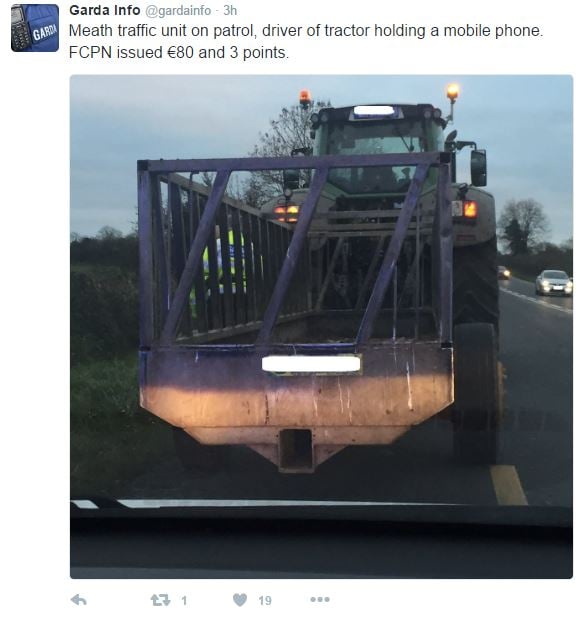
Task: Click the retweet count of 1
Action: pos(184,601)
